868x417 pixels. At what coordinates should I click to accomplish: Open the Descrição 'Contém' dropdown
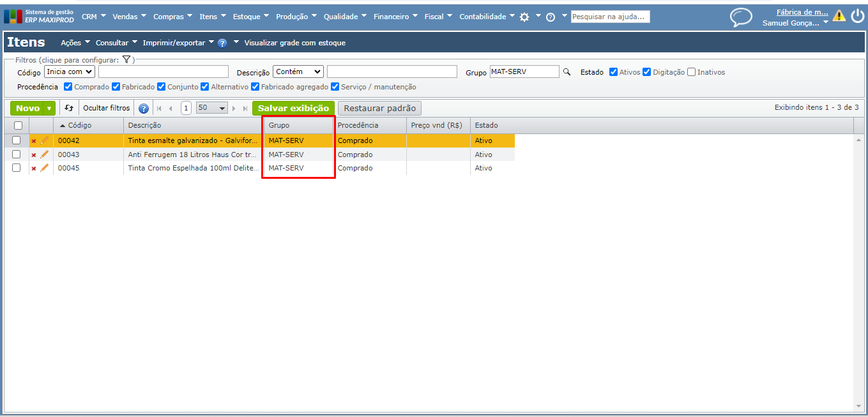[x=298, y=72]
